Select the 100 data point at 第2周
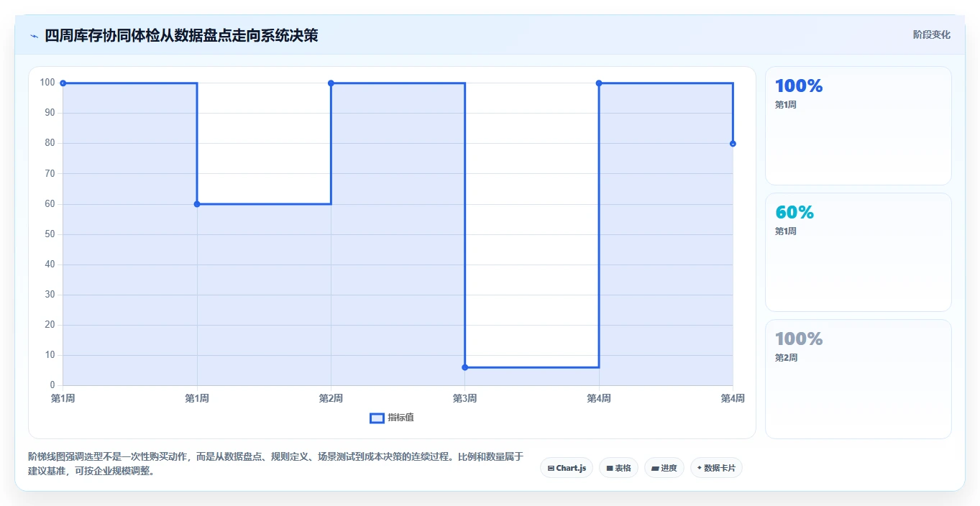This screenshot has height=506, width=980. pos(331,83)
